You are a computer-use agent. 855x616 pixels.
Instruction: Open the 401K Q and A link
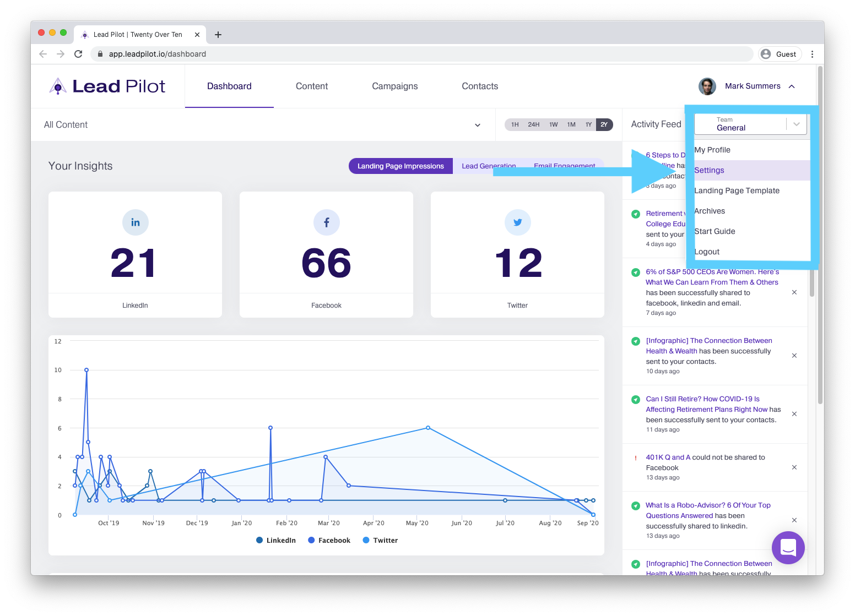point(668,457)
